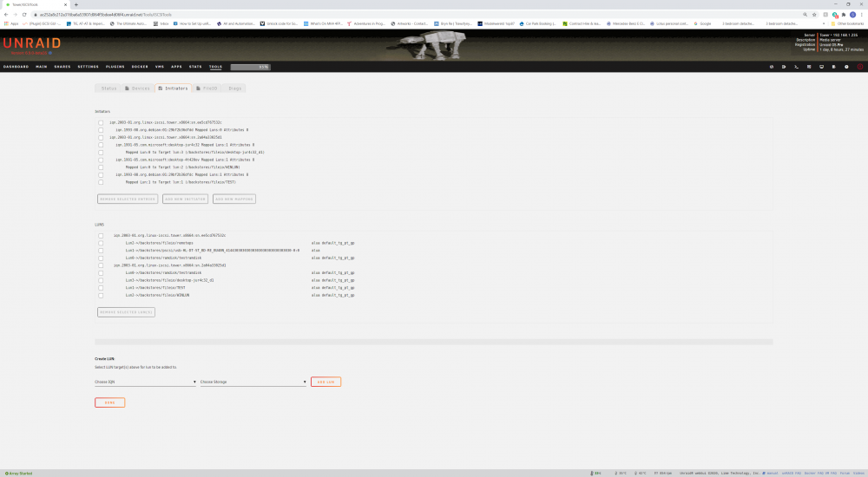868x477 pixels.
Task: Click the 93% progress bar in navbar
Action: (250, 67)
